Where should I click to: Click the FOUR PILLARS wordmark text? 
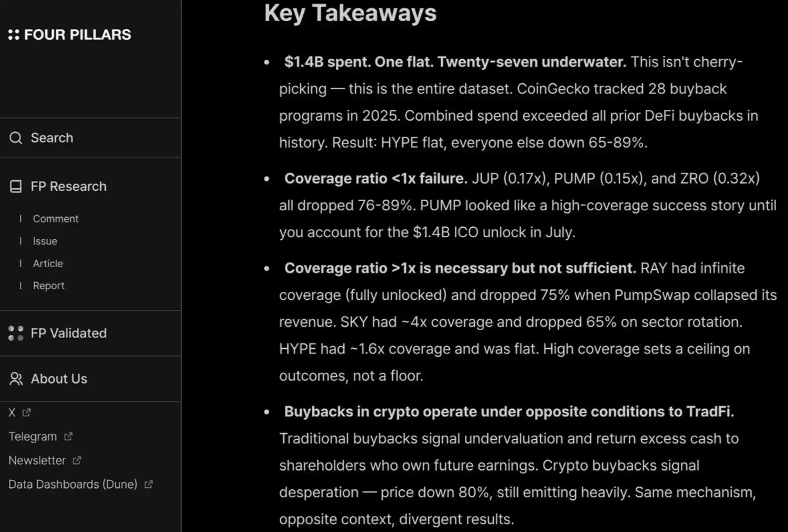click(78, 35)
